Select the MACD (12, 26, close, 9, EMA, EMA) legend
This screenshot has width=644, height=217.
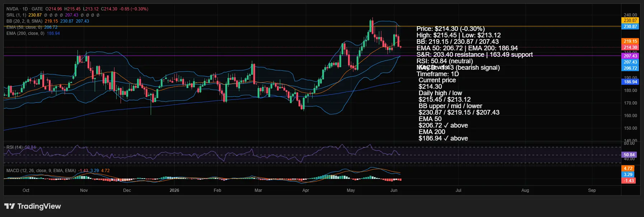(41, 171)
